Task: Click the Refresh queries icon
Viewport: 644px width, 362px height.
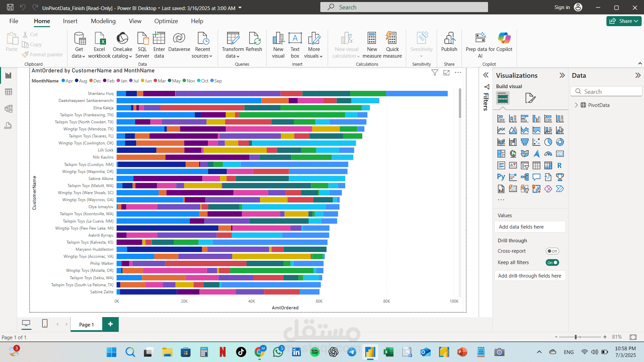Action: click(254, 42)
